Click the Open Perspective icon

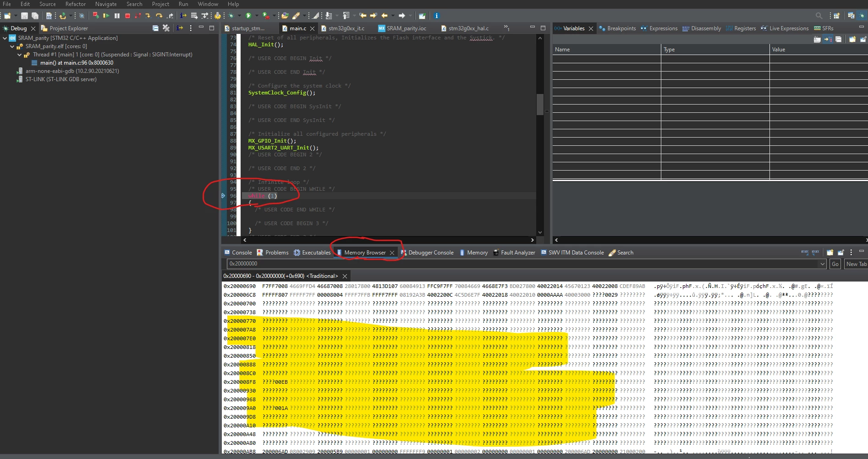[x=836, y=16]
